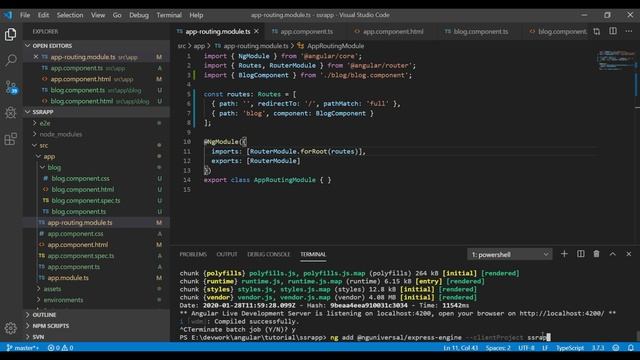Click Spaces: 2 indentation status item
This screenshot has width=640, height=360.
coord(498,348)
